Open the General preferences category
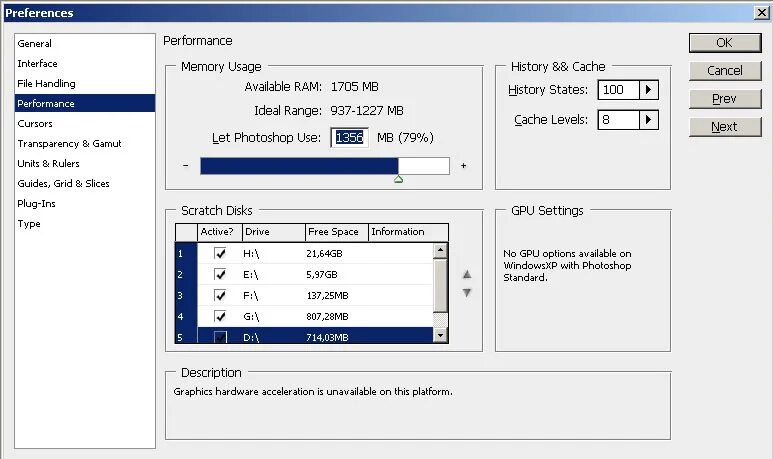This screenshot has height=459, width=773. click(84, 43)
